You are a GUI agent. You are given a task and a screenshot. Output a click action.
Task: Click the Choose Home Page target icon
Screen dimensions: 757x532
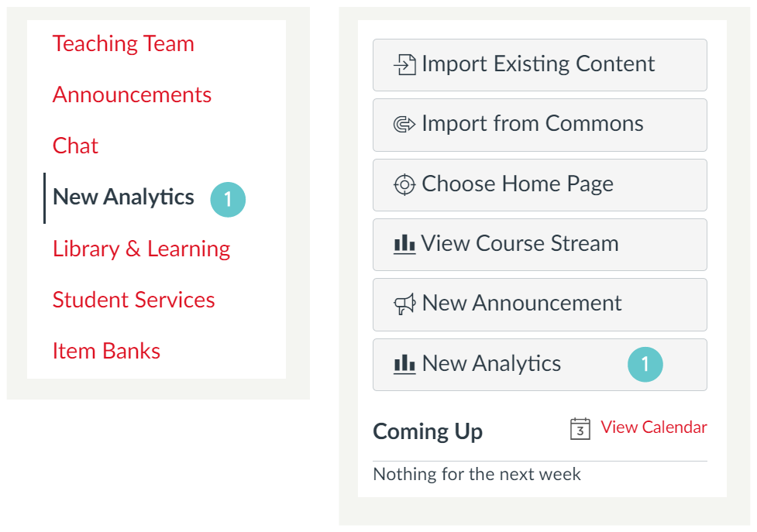pos(404,185)
